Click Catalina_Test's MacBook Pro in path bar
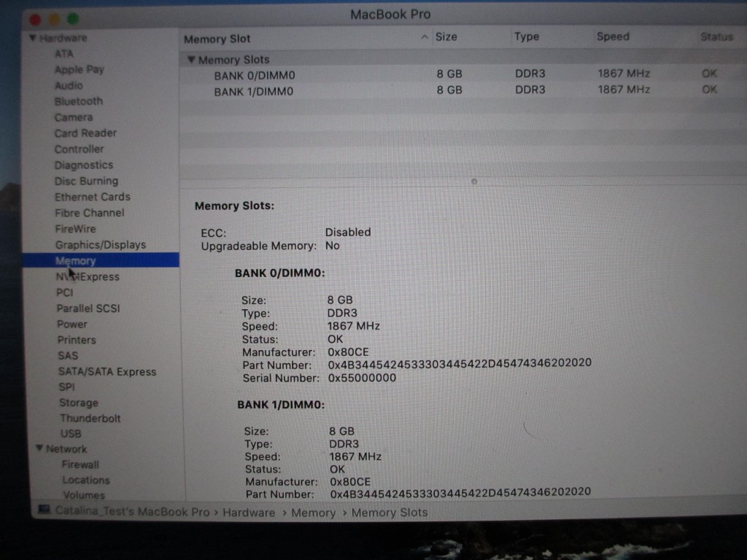This screenshot has height=560, width=747. pos(133,512)
